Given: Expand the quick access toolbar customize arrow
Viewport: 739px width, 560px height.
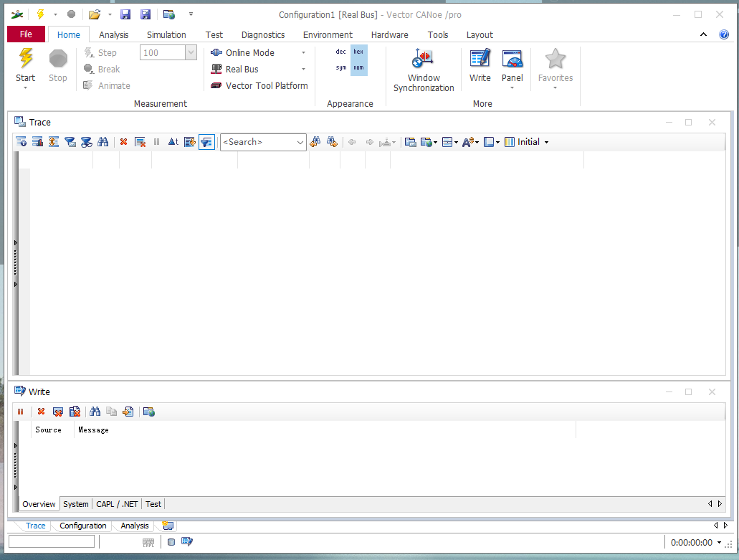Looking at the screenshot, I should point(191,14).
